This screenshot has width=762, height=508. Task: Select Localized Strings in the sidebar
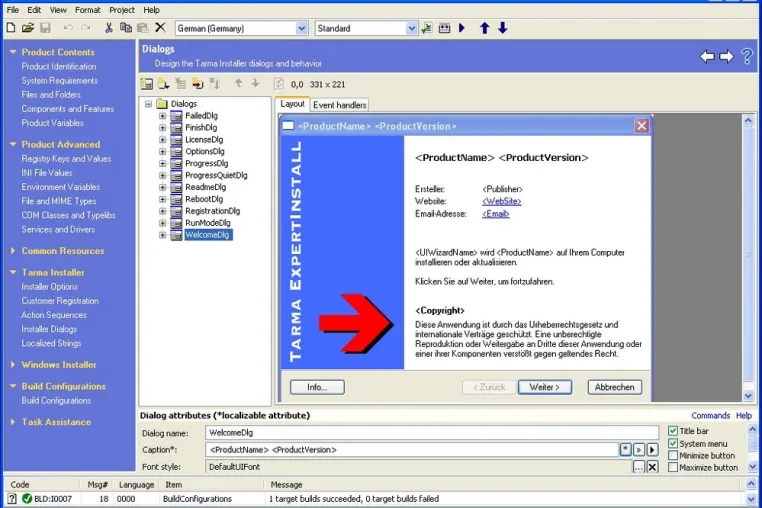pyautogui.click(x=51, y=343)
